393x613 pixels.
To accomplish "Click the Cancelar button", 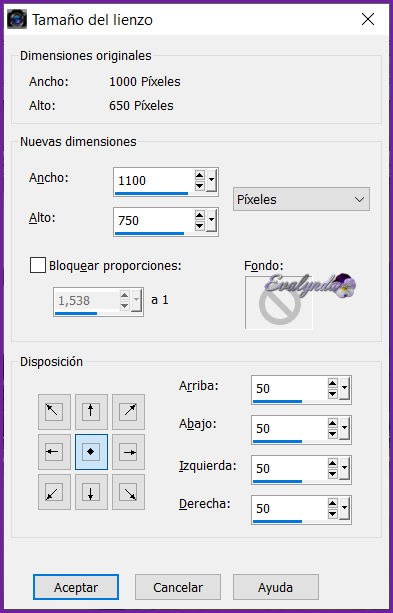I will 178,587.
